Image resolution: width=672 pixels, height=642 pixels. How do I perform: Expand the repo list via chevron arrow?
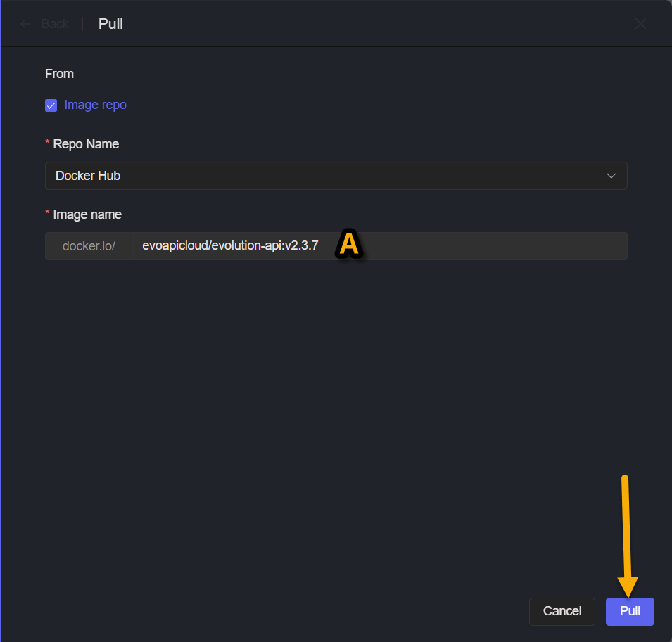611,176
